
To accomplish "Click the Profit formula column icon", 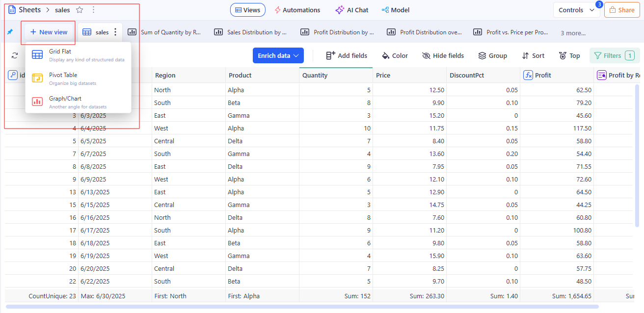I will (x=528, y=75).
